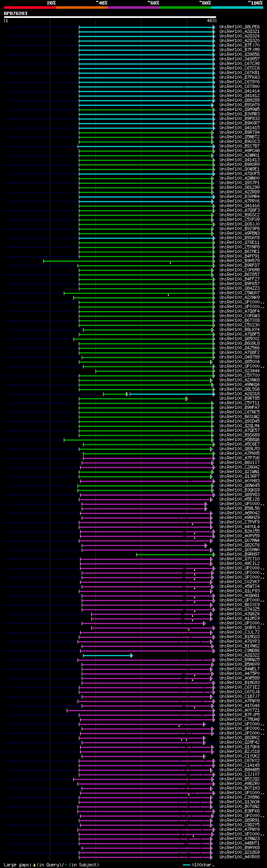
Task: Click the purple ~60% identity legend segment
Action: tap(133, 8)
